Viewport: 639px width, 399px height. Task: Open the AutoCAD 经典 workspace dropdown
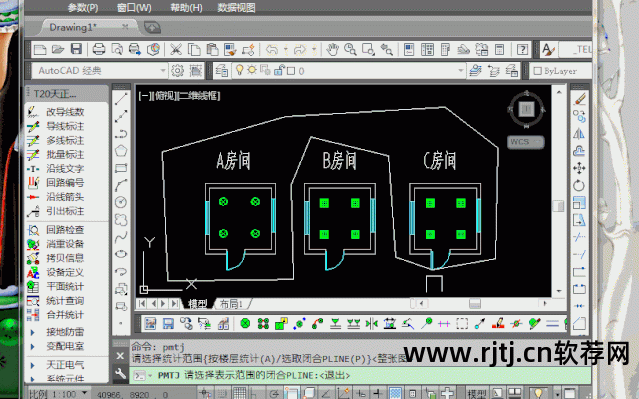100,71
